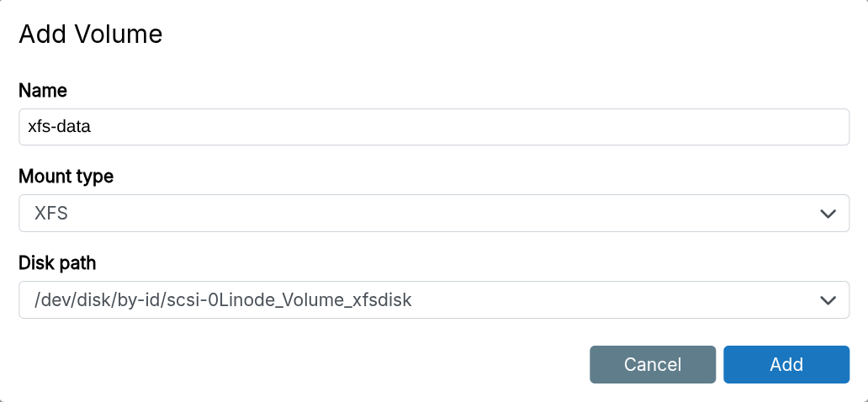
Task: Click the Name field label
Action: (x=43, y=91)
